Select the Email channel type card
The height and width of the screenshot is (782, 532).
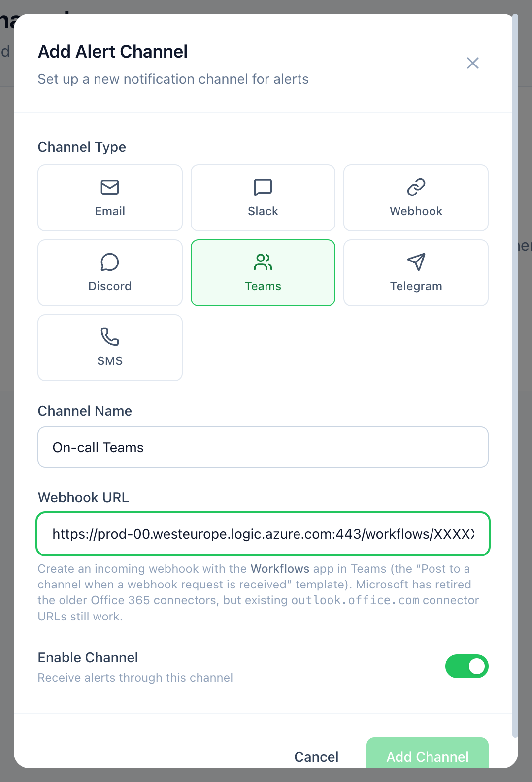click(110, 198)
